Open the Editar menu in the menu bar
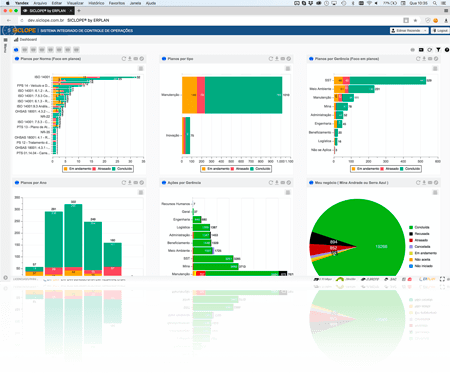 57,3
